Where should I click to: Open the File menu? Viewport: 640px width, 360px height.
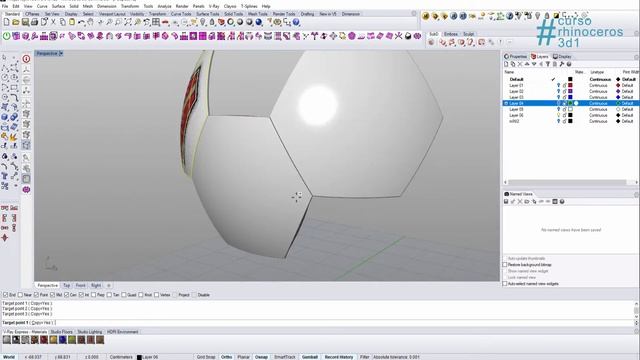point(5,7)
